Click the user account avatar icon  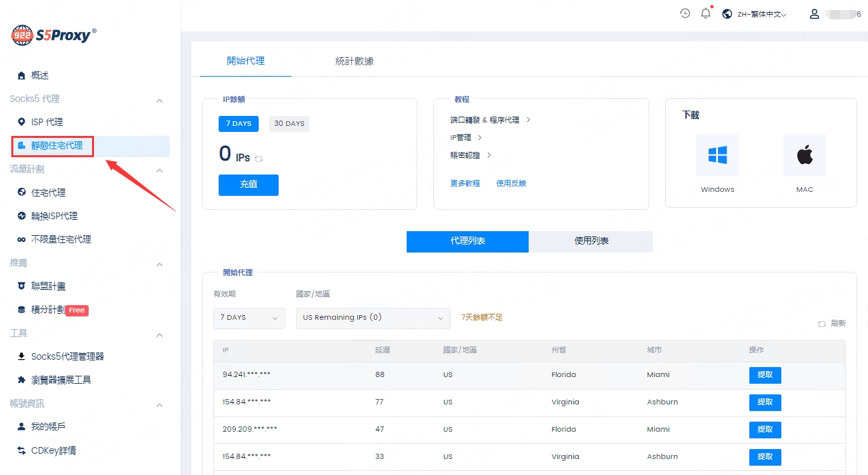click(814, 14)
